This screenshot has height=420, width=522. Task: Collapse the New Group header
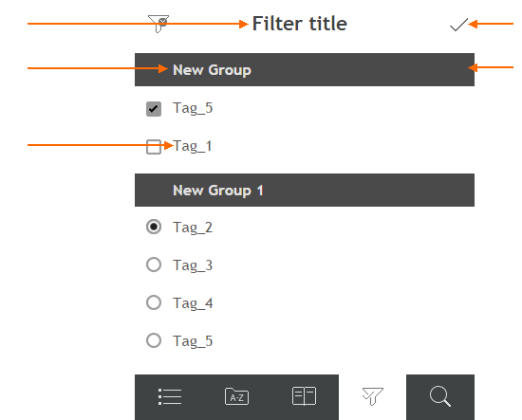(305, 70)
